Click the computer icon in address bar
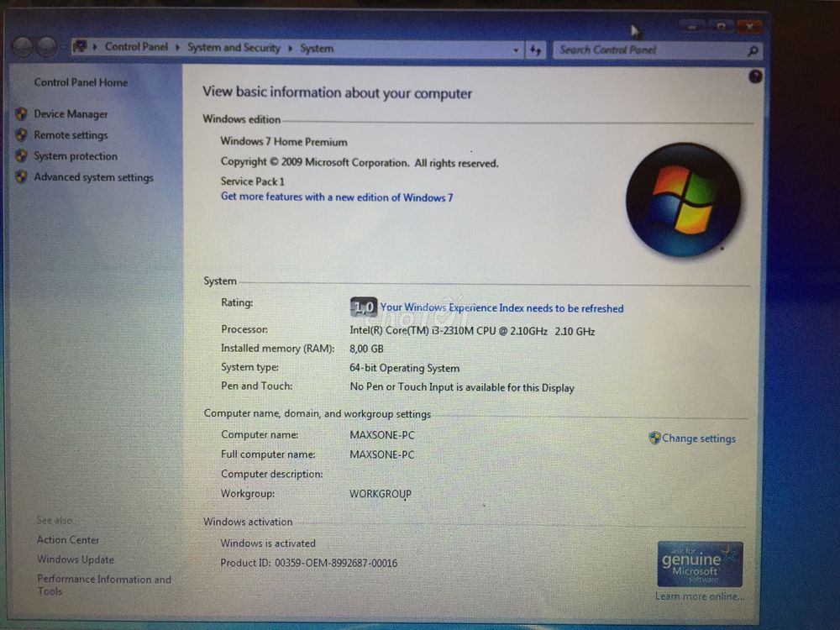Screen dimensions: 840x630 click(x=80, y=46)
